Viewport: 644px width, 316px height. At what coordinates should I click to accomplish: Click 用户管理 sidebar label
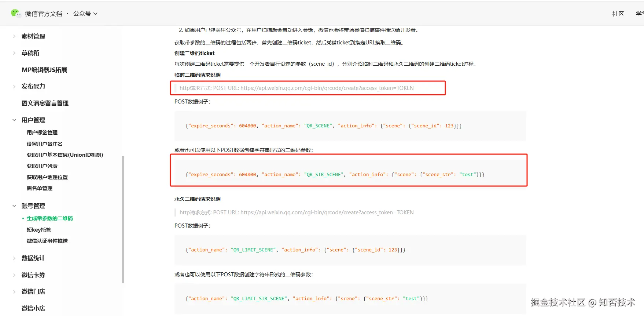(x=33, y=120)
